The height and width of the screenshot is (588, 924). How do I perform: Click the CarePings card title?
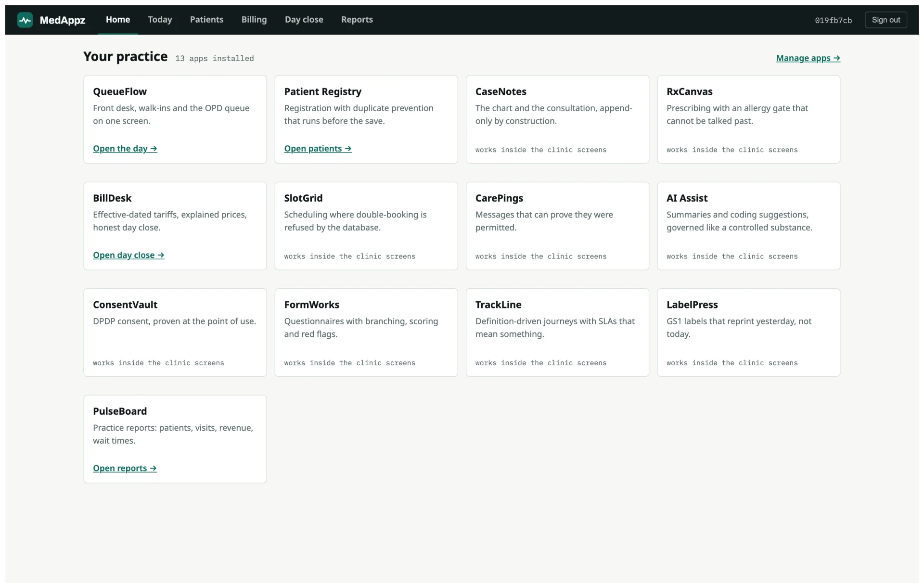(499, 198)
